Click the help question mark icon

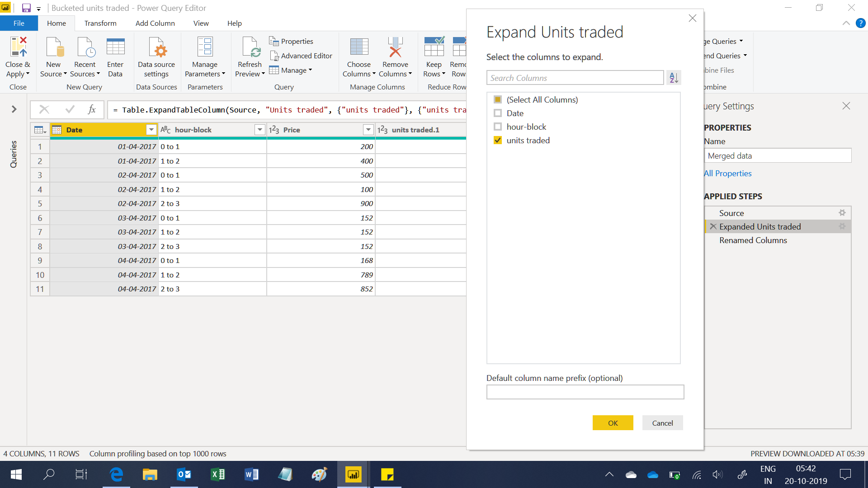[x=861, y=23]
